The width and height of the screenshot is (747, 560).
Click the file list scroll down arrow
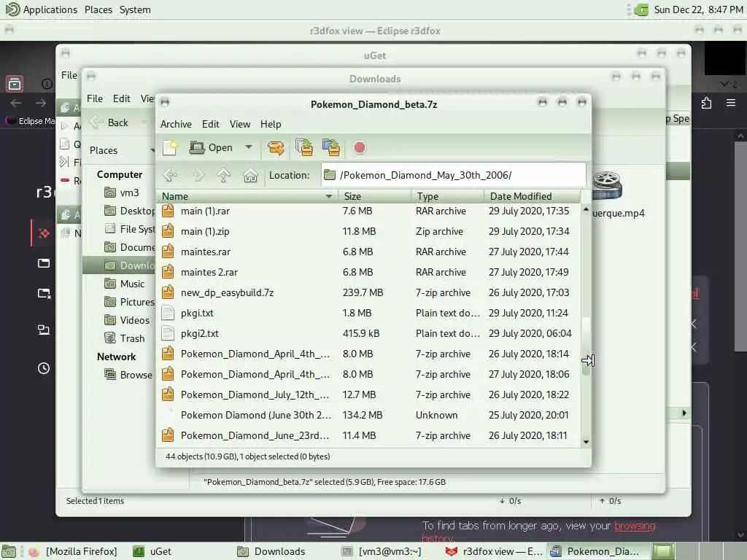[x=586, y=442]
